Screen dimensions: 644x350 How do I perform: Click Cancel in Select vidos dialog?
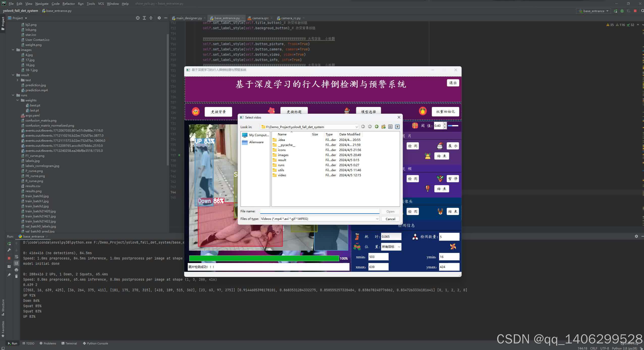pos(390,219)
